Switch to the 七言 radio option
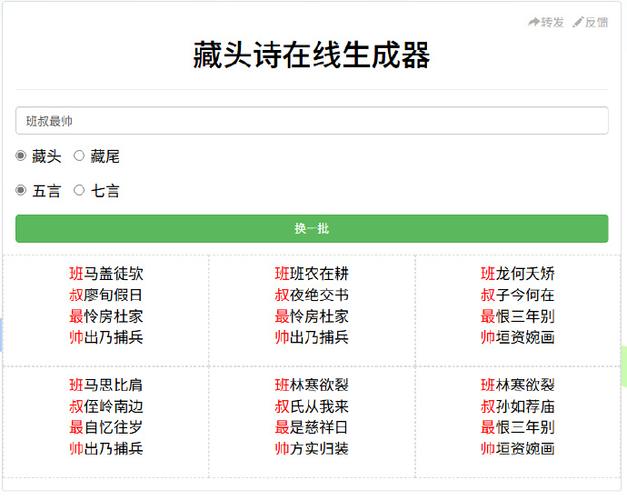 80,190
